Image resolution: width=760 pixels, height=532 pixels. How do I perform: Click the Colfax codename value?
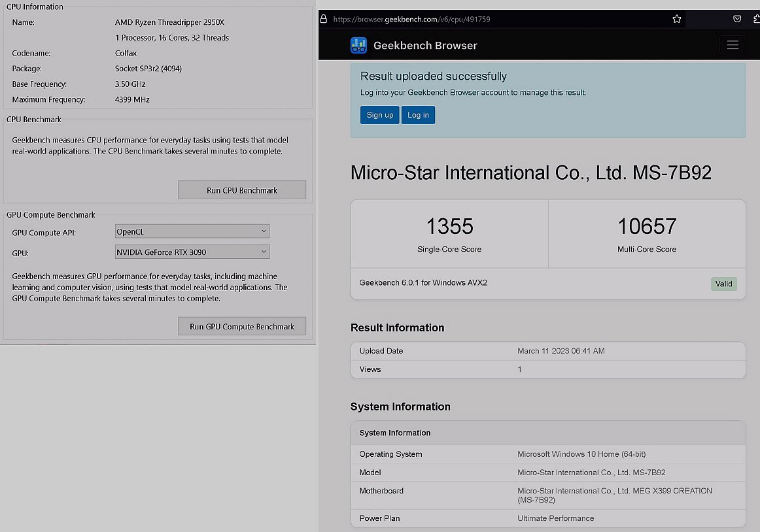[126, 54]
